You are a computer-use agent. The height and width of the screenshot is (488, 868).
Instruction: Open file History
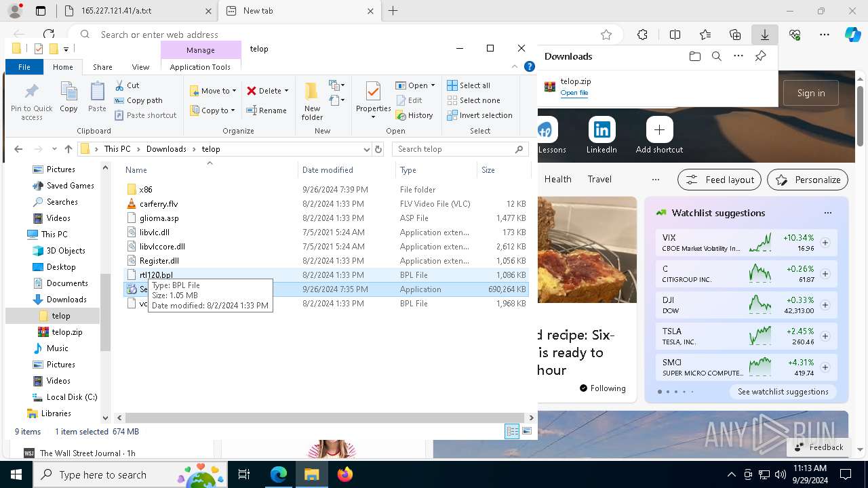(414, 115)
